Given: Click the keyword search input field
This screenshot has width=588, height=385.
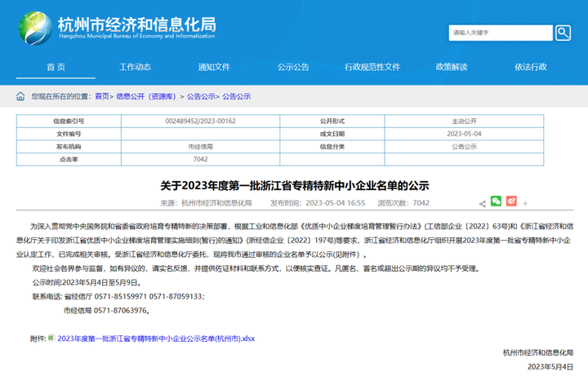Looking at the screenshot, I should click(x=500, y=33).
